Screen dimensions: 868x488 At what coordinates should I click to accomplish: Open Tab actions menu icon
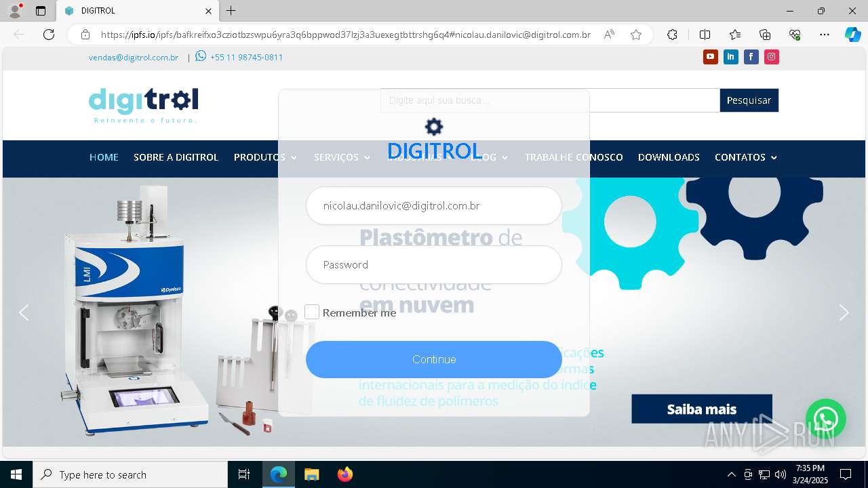pyautogui.click(x=41, y=11)
